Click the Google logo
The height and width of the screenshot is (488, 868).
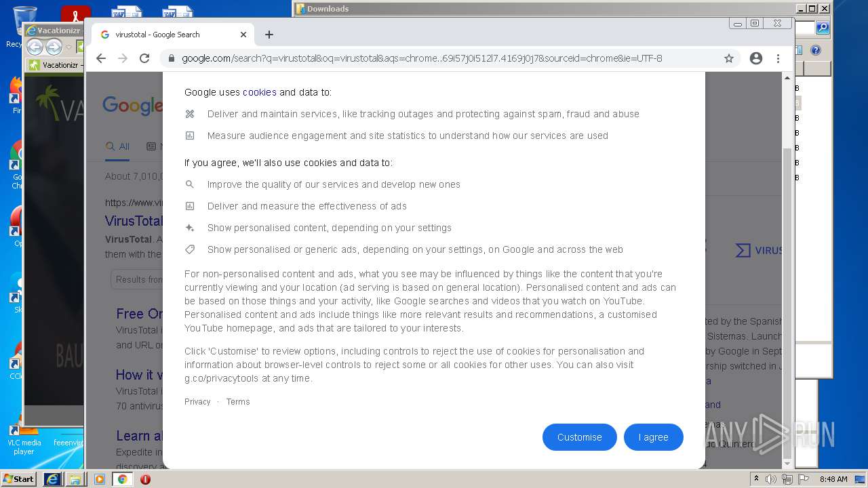pos(132,105)
